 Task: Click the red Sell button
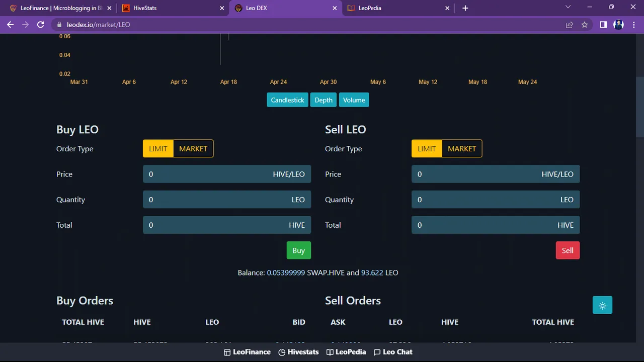tap(568, 250)
